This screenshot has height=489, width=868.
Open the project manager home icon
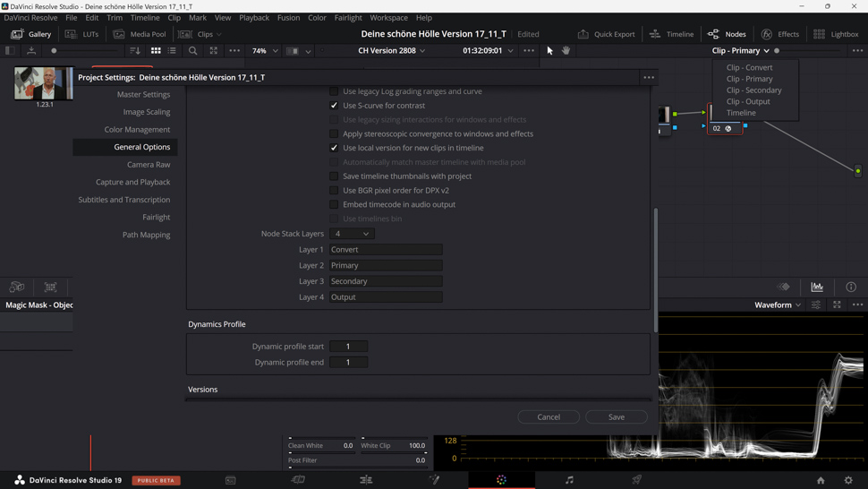821,481
